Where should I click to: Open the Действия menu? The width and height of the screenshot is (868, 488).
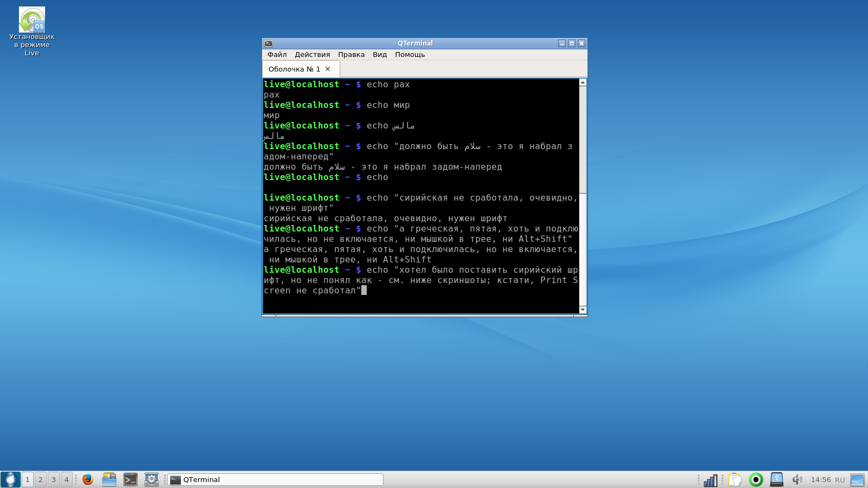[312, 55]
